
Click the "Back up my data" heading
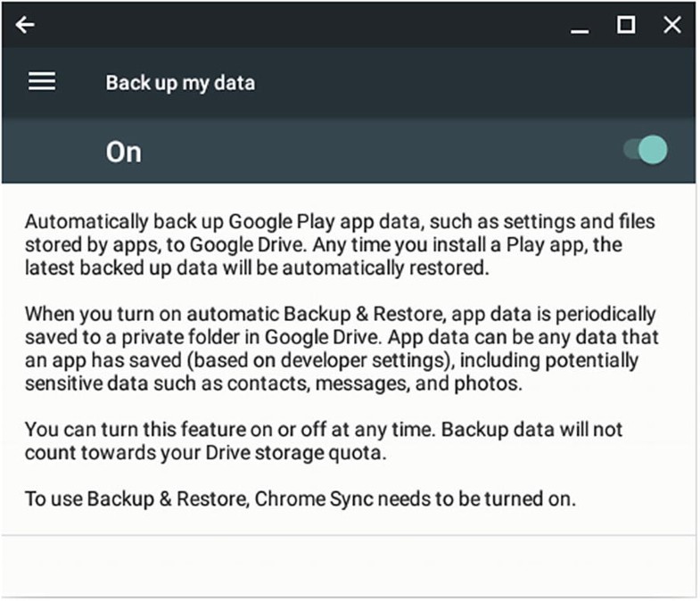tap(180, 83)
